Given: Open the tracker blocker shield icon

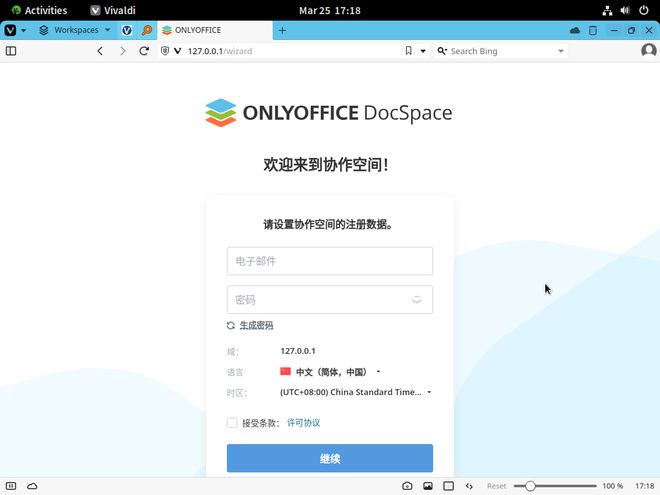Looking at the screenshot, I should point(165,51).
